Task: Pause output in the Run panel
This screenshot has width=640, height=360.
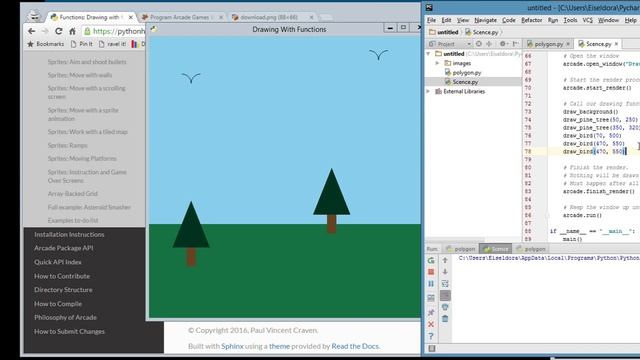Action: click(431, 284)
